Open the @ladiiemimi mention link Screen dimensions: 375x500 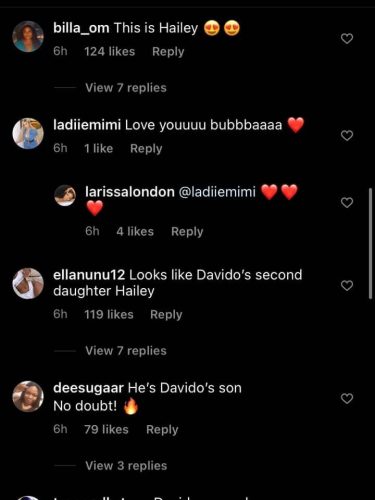[217, 192]
